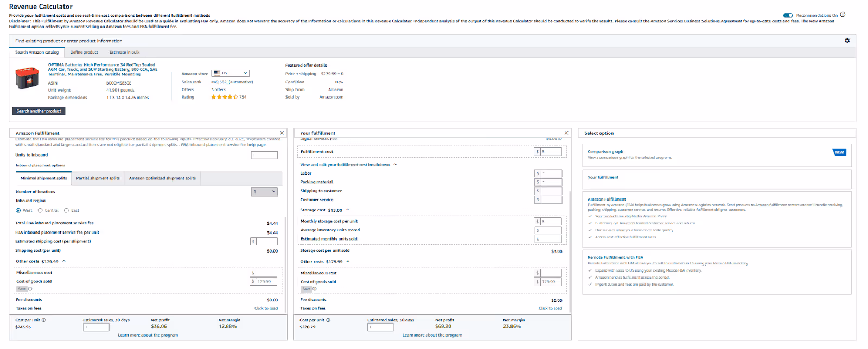868x349 pixels.
Task: Click the NEW badge on Comparison graph
Action: point(839,152)
